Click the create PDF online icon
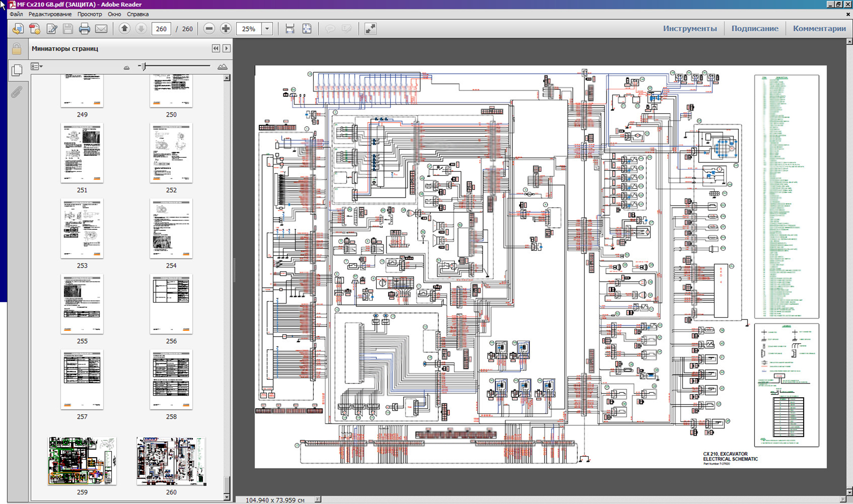This screenshot has height=504, width=853. click(35, 29)
